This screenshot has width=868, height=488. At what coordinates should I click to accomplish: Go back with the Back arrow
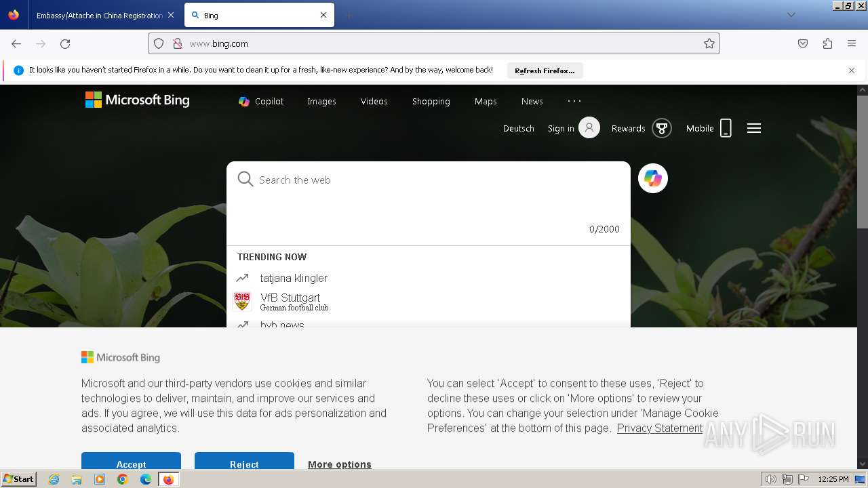[16, 43]
